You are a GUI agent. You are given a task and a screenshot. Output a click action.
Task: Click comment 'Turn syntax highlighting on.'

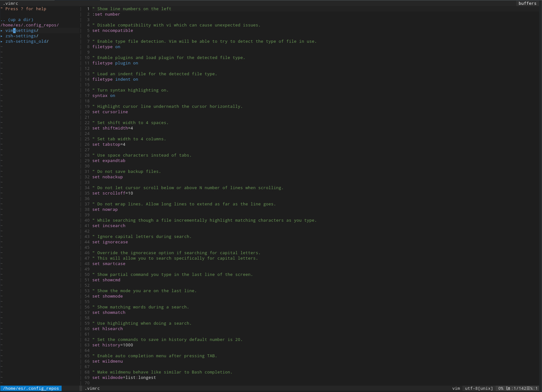tap(131, 90)
